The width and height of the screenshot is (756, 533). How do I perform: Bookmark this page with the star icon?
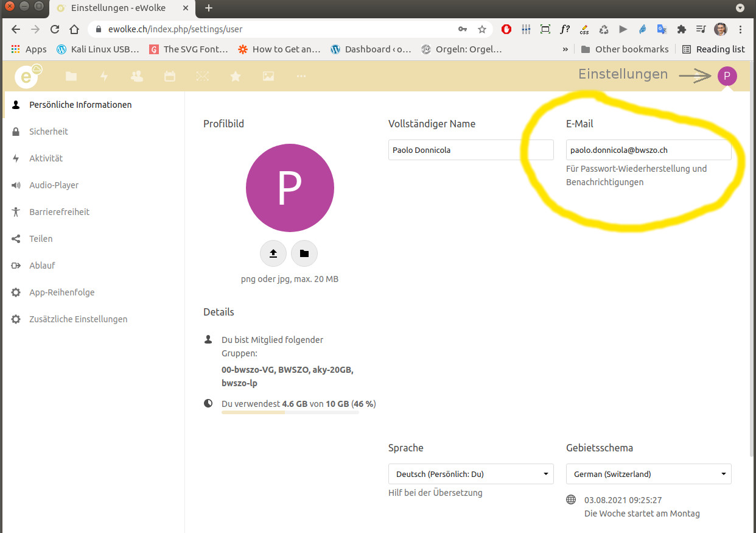[481, 29]
